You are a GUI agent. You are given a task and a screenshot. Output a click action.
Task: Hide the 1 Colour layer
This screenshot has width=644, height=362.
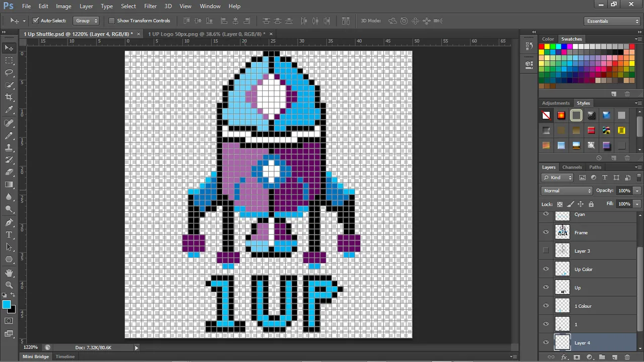546,306
